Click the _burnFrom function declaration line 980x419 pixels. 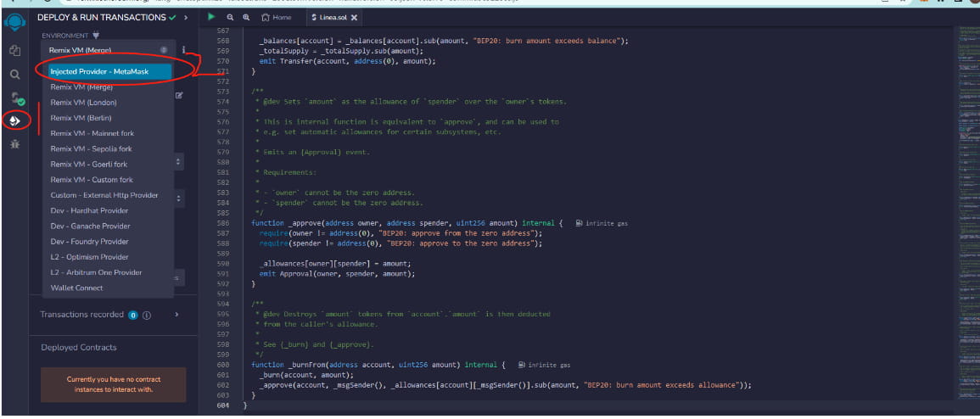tap(378, 365)
